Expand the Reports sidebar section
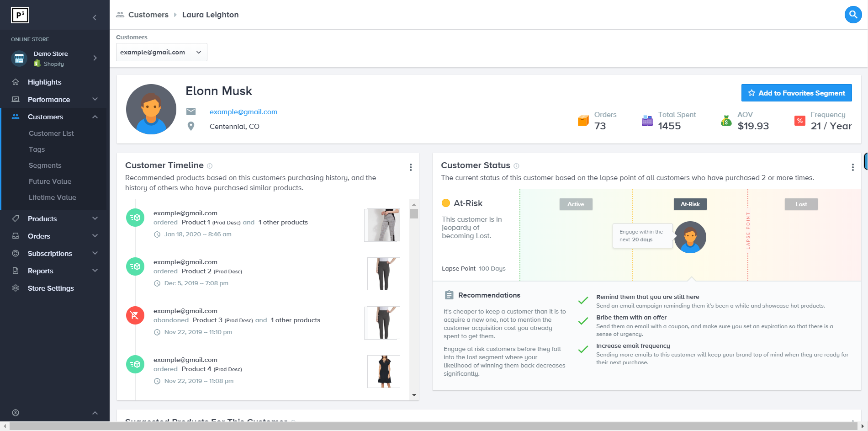 tap(95, 271)
